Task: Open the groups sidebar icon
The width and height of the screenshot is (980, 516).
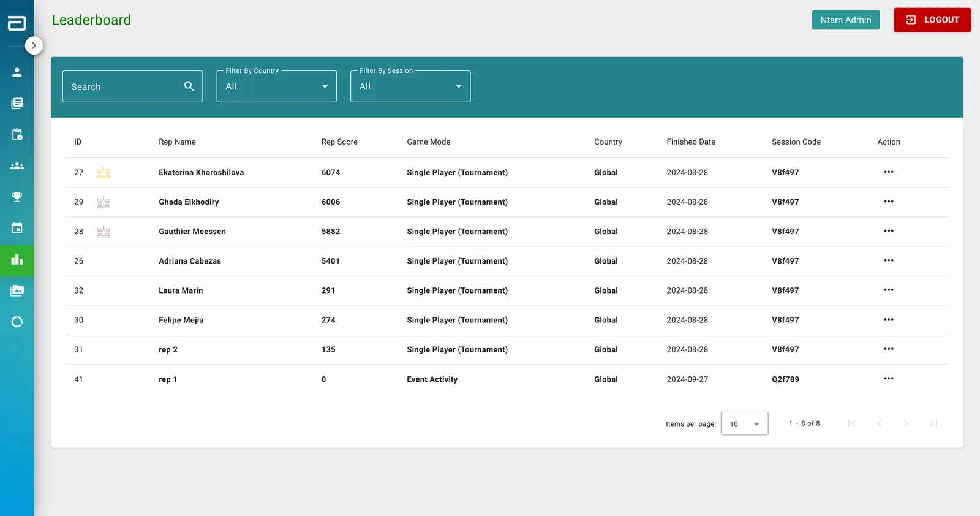Action: [17, 165]
